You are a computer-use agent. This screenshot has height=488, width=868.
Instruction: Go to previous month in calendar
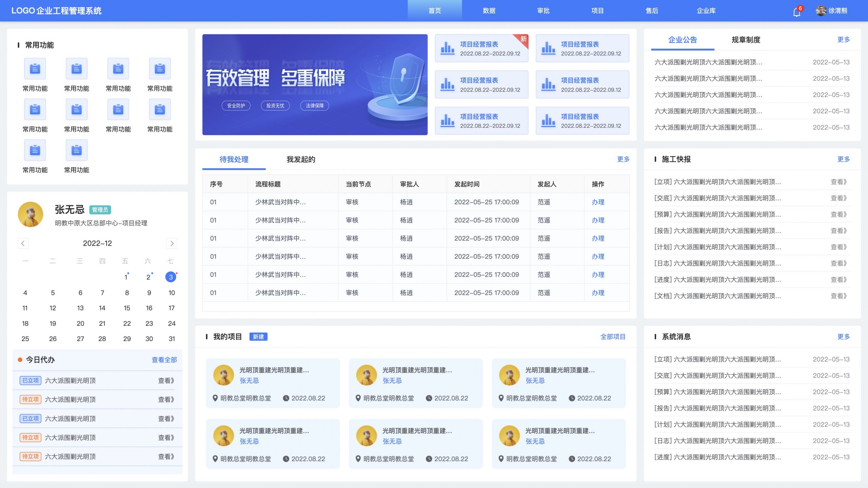coord(23,243)
